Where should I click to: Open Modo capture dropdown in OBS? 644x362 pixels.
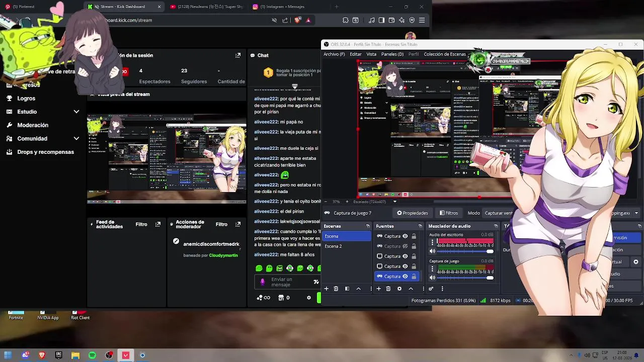tap(498, 213)
